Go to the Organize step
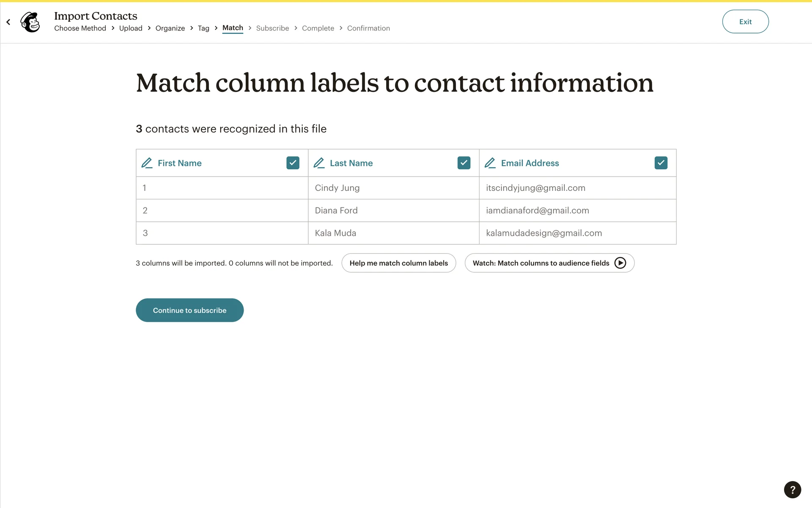This screenshot has width=812, height=508. [x=170, y=28]
